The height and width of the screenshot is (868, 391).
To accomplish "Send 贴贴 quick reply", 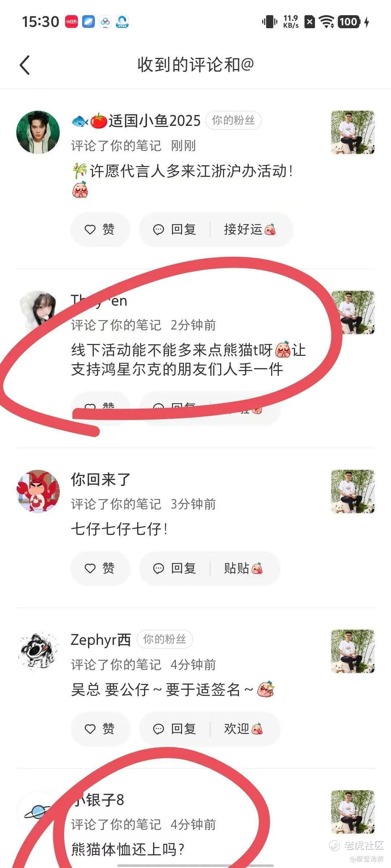I will click(x=243, y=568).
